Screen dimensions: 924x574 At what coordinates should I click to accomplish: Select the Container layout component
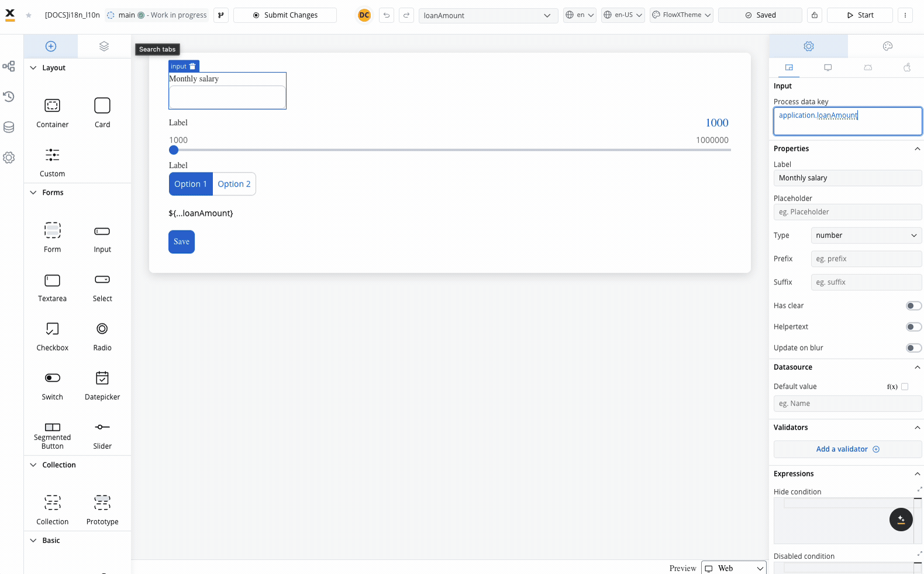click(53, 112)
